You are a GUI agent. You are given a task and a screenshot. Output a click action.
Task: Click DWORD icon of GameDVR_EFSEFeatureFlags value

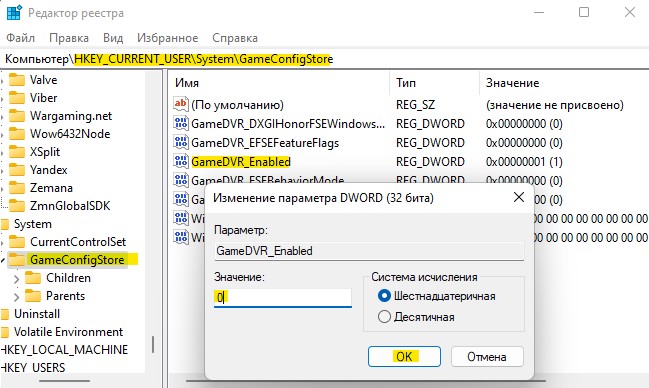pyautogui.click(x=181, y=142)
